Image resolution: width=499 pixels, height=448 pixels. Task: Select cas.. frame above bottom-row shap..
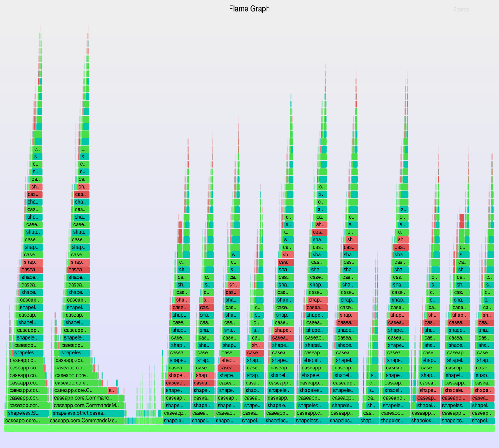369,413
